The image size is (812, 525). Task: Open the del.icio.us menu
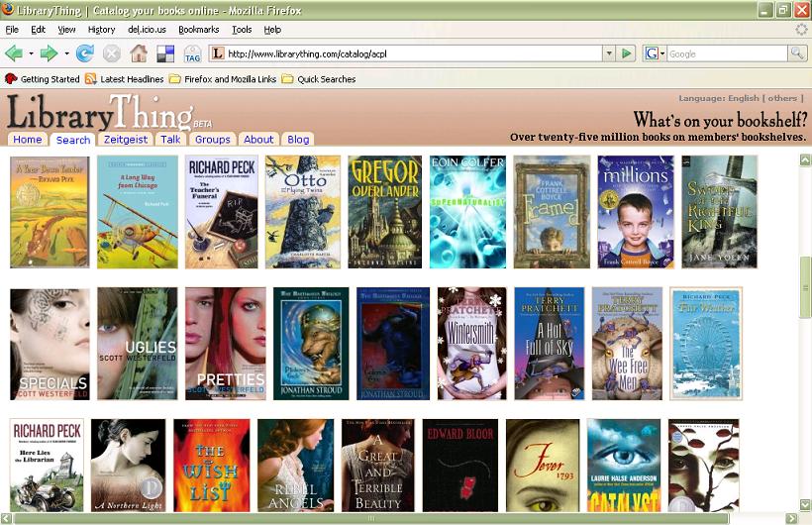click(x=147, y=30)
